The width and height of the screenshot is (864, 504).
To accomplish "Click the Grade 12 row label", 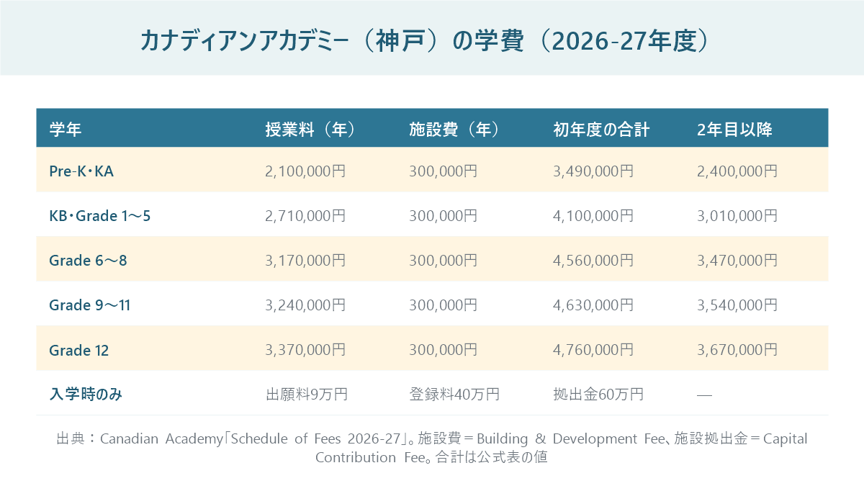I will click(79, 350).
